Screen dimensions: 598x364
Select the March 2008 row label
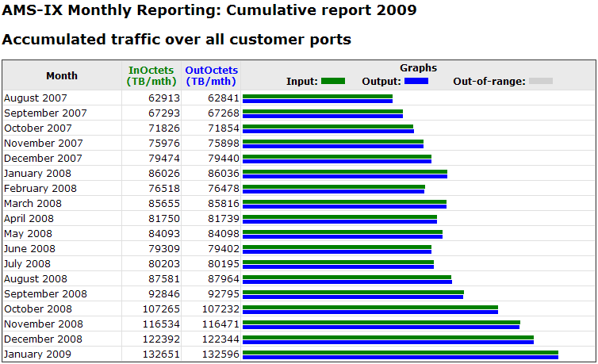33,204
